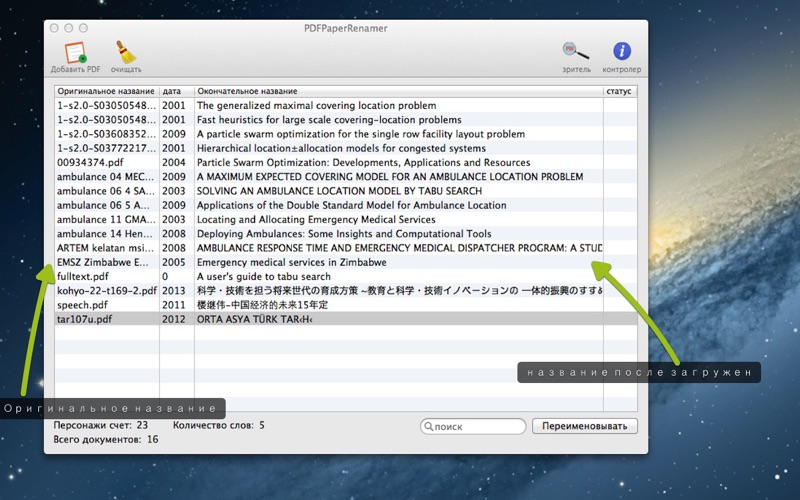Viewport: 800px width, 500px height.
Task: Select file name 'ARTEM kelatan msi…'
Action: pos(105,248)
